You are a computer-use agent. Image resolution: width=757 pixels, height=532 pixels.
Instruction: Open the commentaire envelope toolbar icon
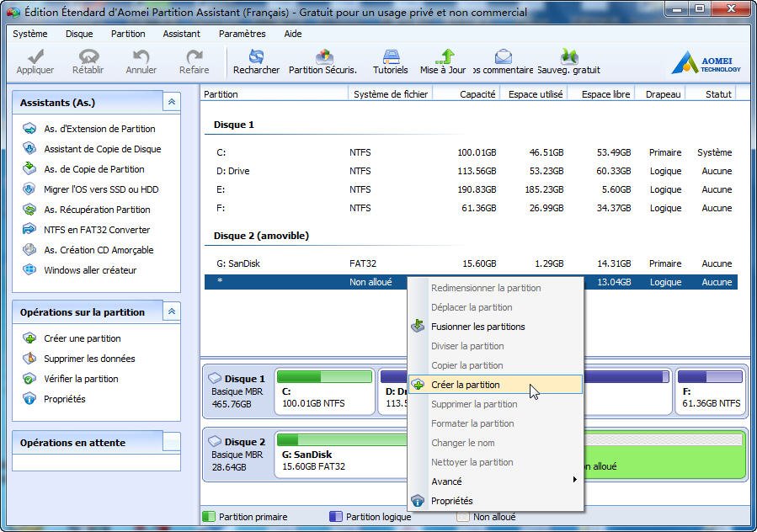click(x=503, y=56)
